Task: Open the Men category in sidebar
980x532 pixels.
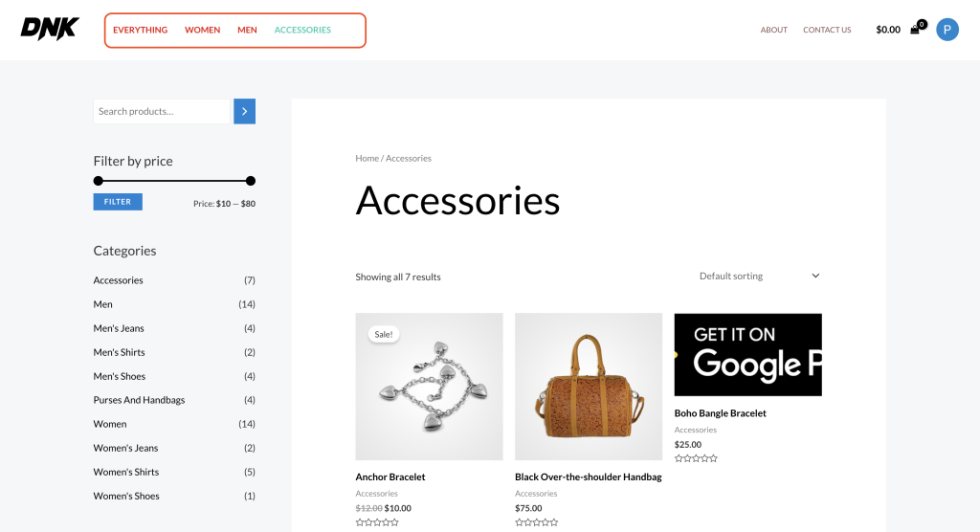Action: 103,304
